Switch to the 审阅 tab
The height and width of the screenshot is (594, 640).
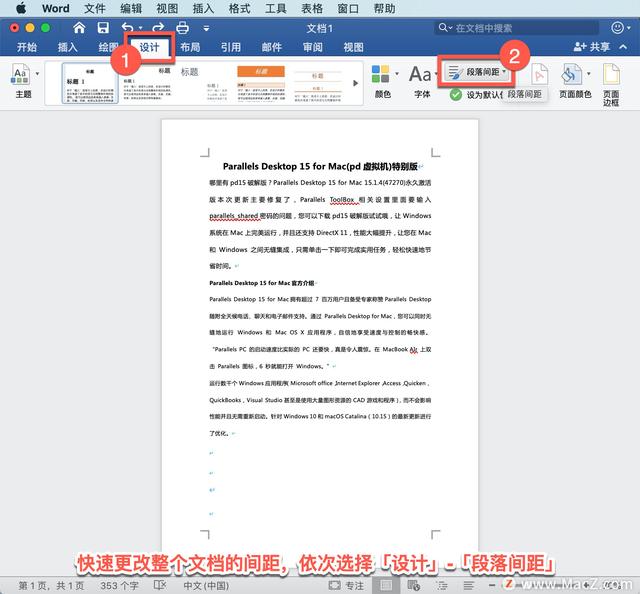[x=313, y=47]
